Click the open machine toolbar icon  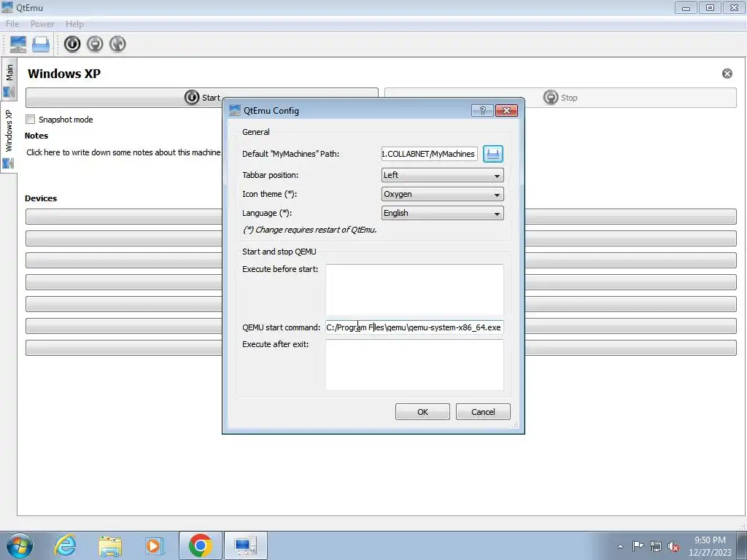coord(41,44)
